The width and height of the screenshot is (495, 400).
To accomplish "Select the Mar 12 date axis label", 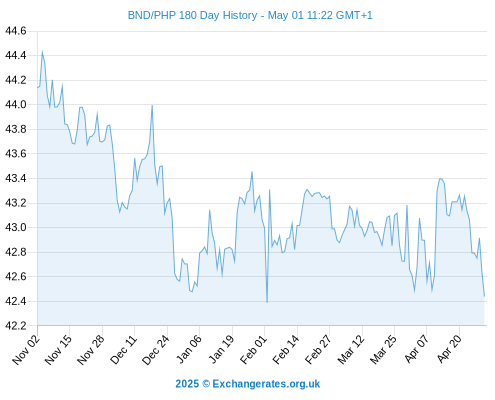I will [x=351, y=349].
